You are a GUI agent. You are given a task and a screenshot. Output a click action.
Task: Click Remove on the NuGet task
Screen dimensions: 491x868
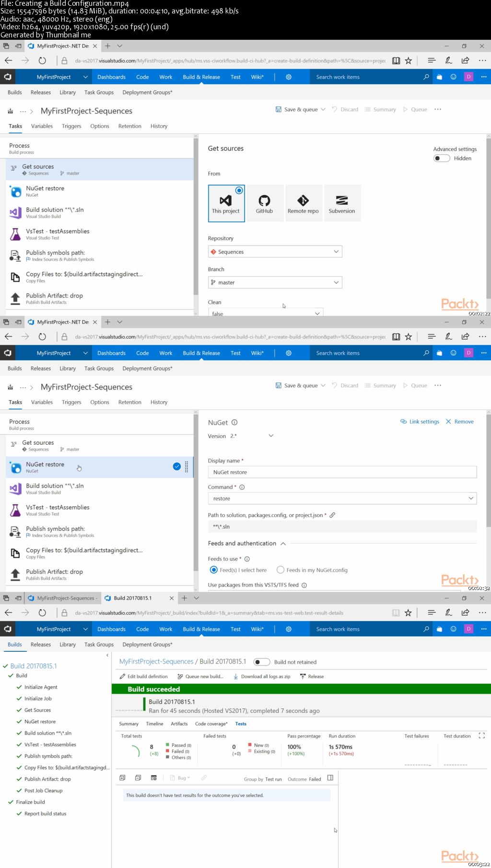click(x=459, y=422)
